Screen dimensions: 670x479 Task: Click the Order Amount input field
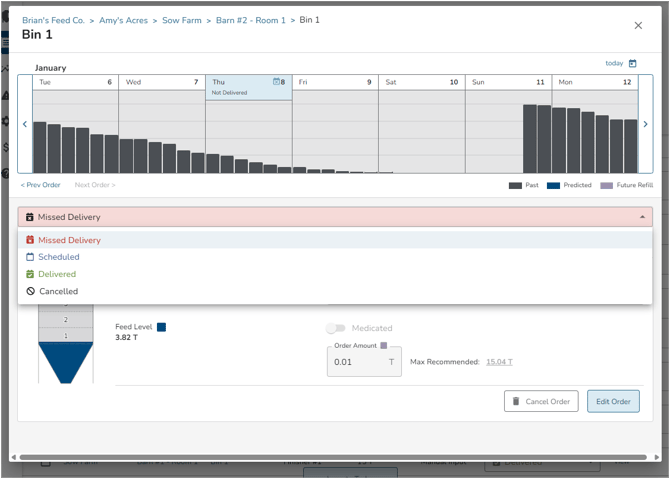coord(357,362)
